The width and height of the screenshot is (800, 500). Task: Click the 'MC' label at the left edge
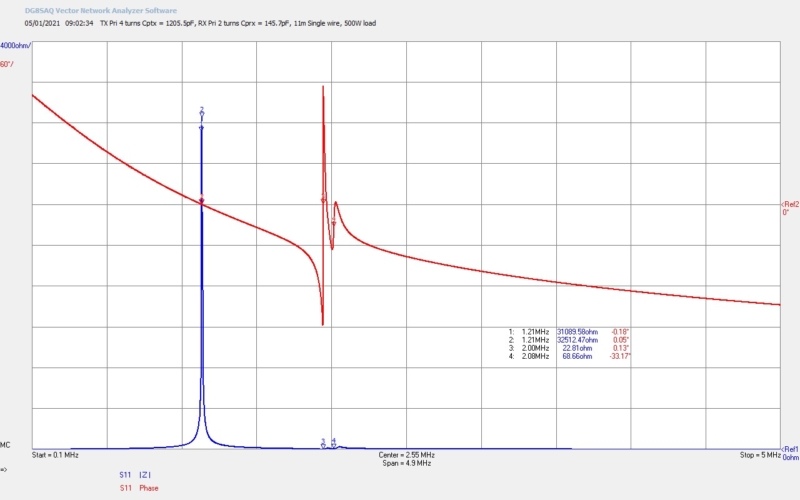click(5, 445)
